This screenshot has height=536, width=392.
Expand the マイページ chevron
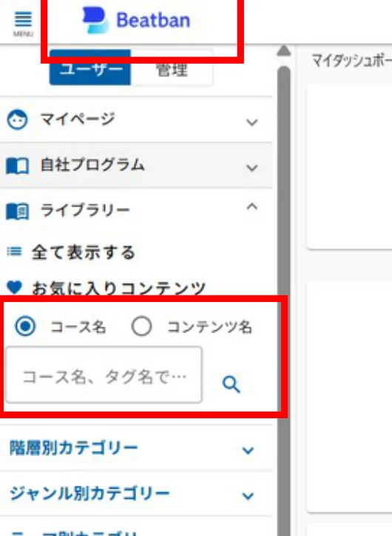[252, 121]
